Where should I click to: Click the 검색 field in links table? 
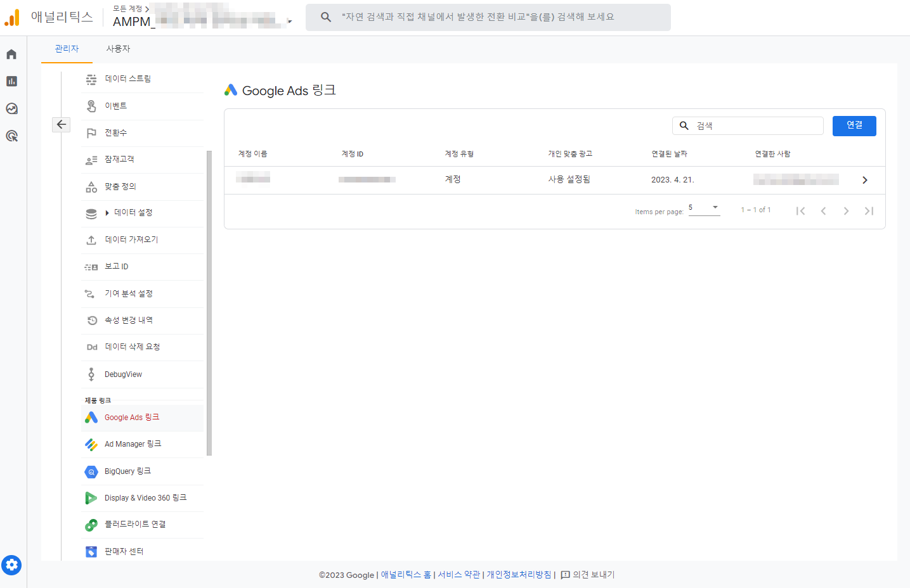[x=748, y=125]
